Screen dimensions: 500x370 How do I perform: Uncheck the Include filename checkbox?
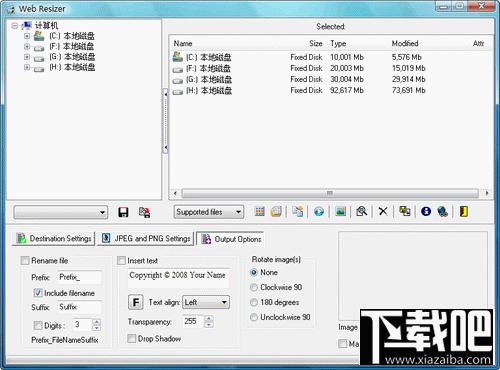point(37,293)
